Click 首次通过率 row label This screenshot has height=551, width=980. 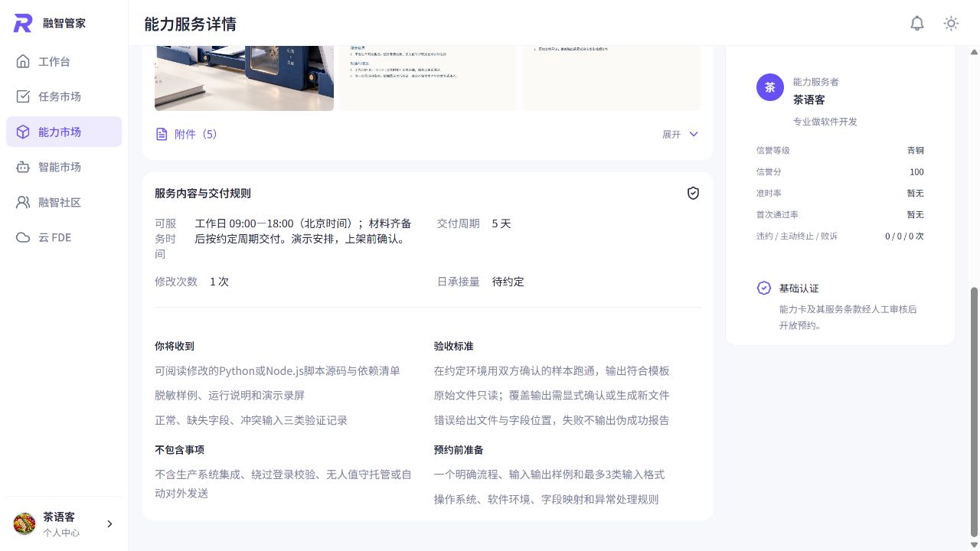tap(777, 215)
